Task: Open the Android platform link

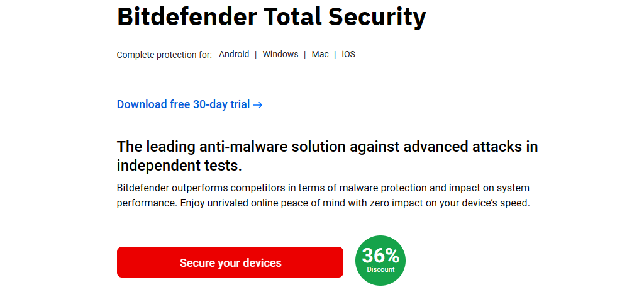Action: pyautogui.click(x=234, y=55)
